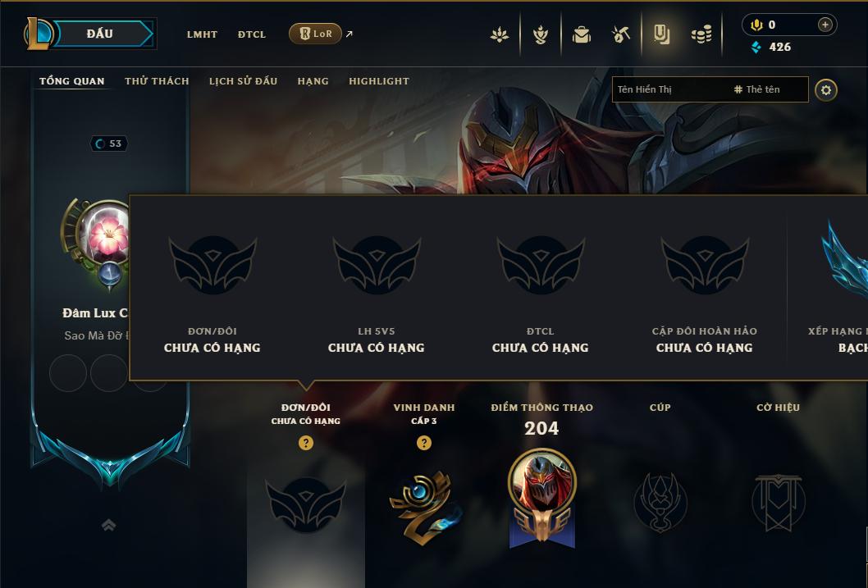The width and height of the screenshot is (868, 588).
Task: Select the Highlight tab
Action: (379, 81)
